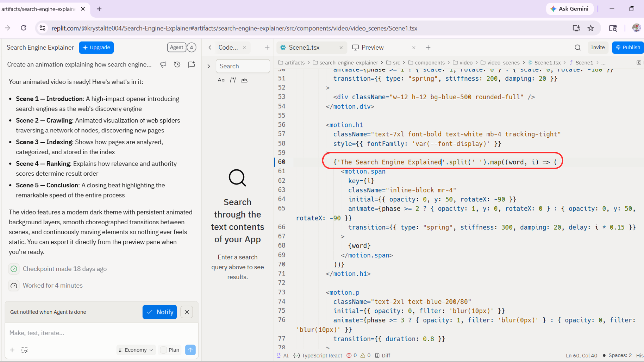Select the Code... pane tab
The width and height of the screenshot is (644, 362).
tap(228, 48)
